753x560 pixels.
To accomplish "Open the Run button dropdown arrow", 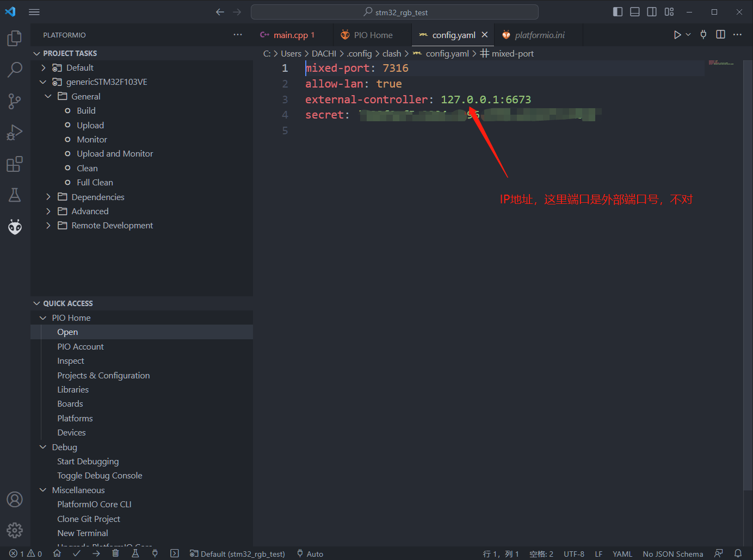I will tap(688, 35).
